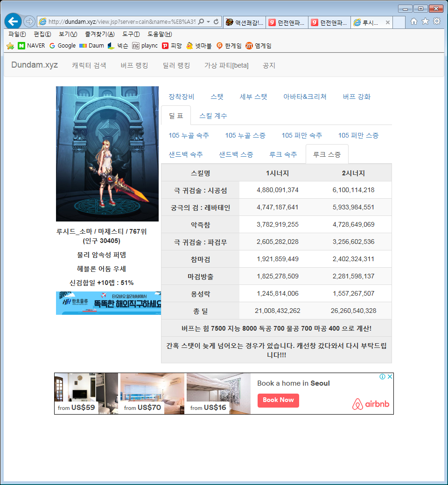
Task: Click the Book Now button
Action: 278,400
